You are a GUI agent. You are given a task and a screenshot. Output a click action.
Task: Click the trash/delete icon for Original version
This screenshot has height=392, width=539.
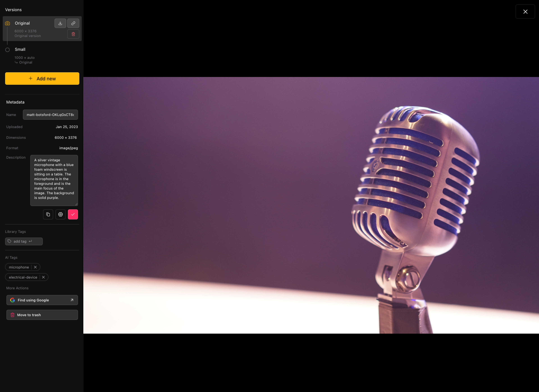73,34
